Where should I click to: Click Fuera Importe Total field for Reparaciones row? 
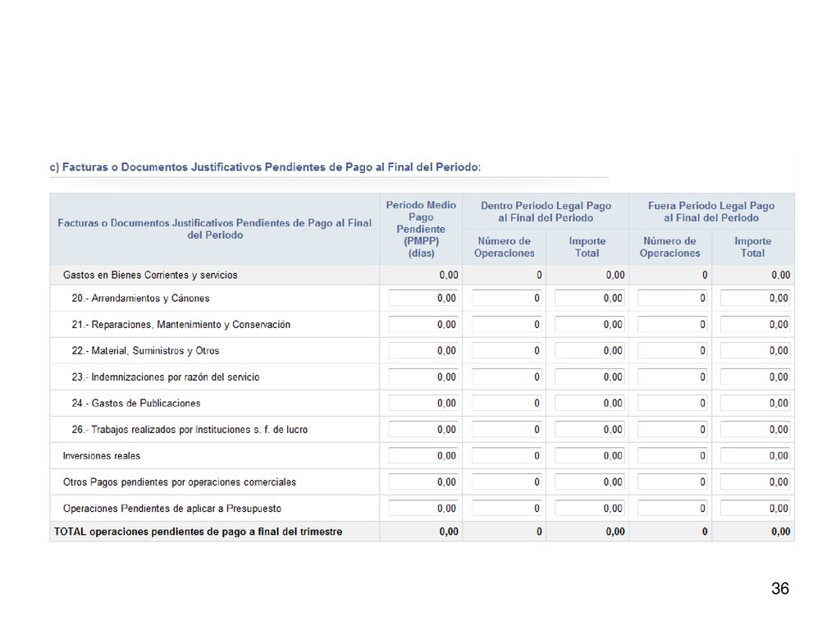tap(756, 324)
